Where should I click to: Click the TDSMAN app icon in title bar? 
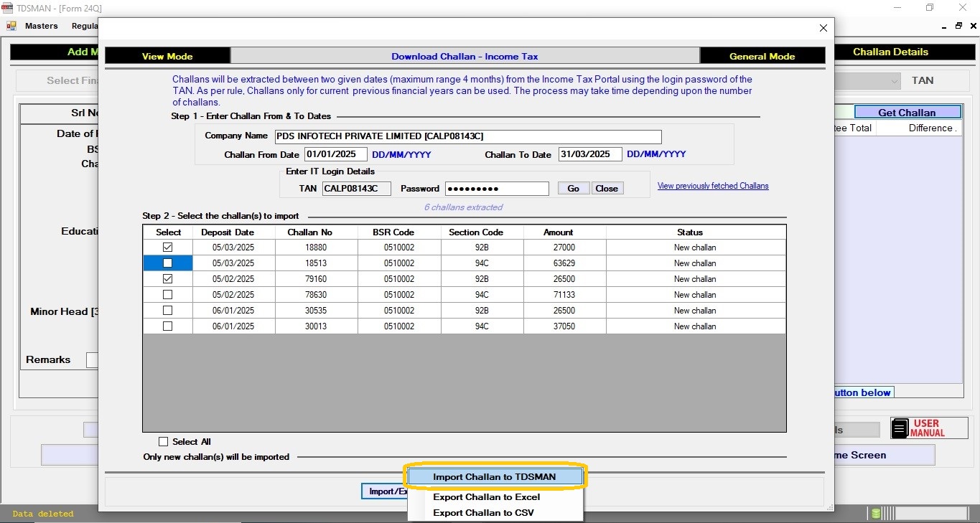7,8
